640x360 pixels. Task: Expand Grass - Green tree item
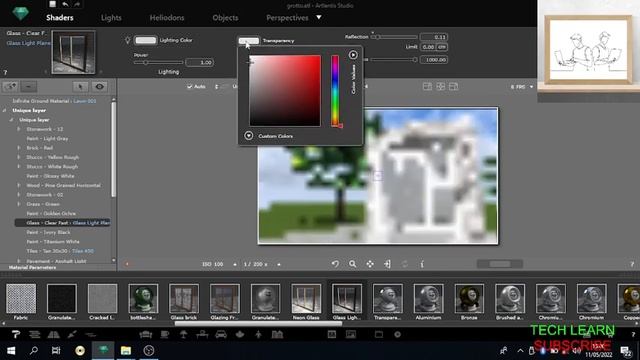pyautogui.click(x=19, y=204)
